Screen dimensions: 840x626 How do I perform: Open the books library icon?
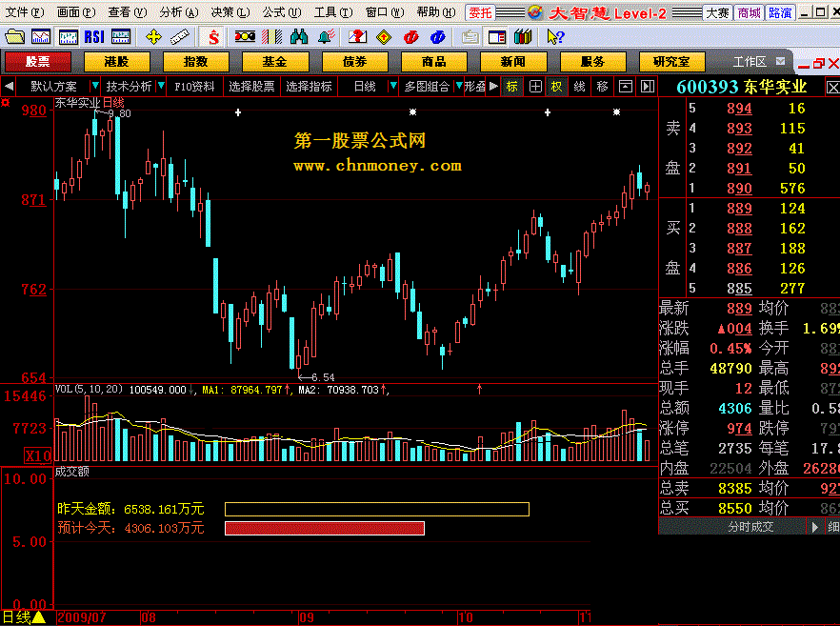pyautogui.click(x=523, y=37)
